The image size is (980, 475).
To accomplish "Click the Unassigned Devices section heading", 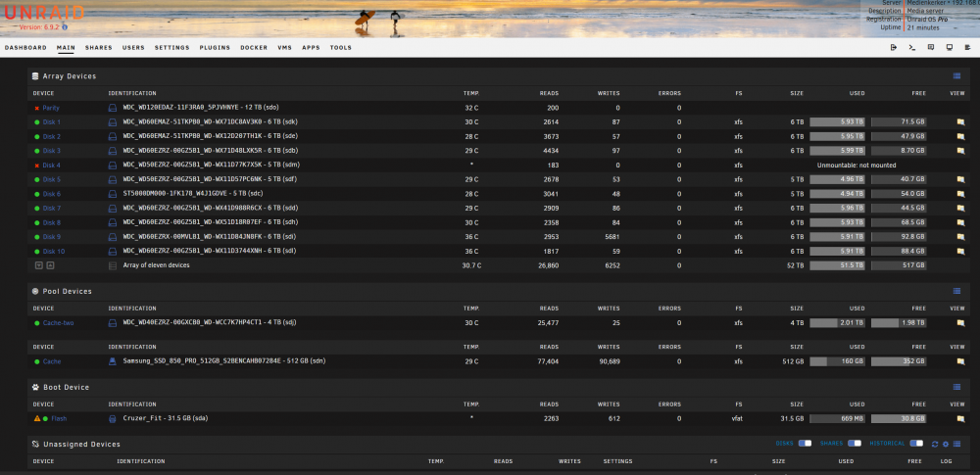I will tap(81, 445).
